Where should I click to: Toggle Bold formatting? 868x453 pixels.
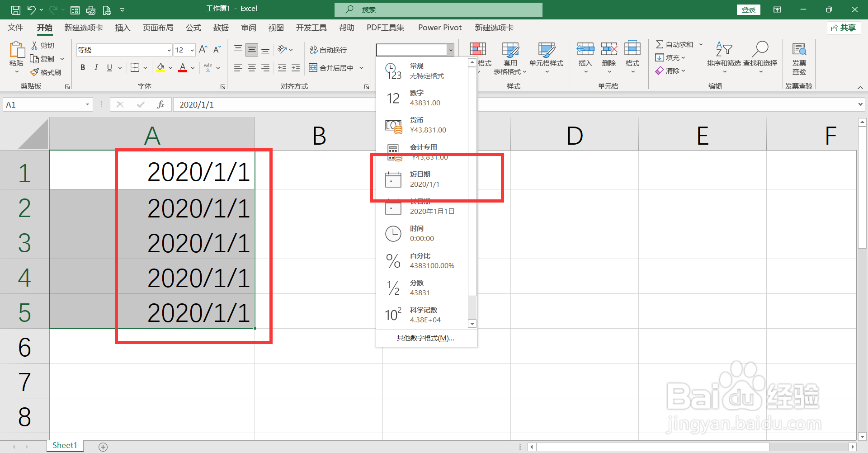83,67
